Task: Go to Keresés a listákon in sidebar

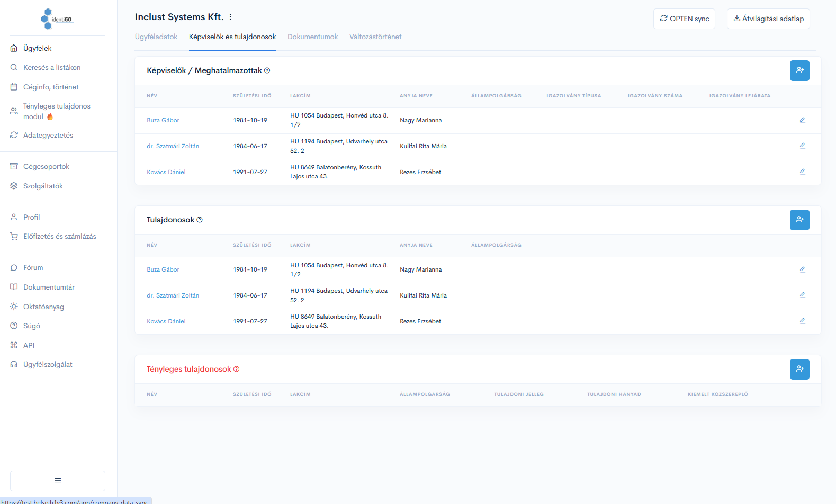Action: click(52, 68)
